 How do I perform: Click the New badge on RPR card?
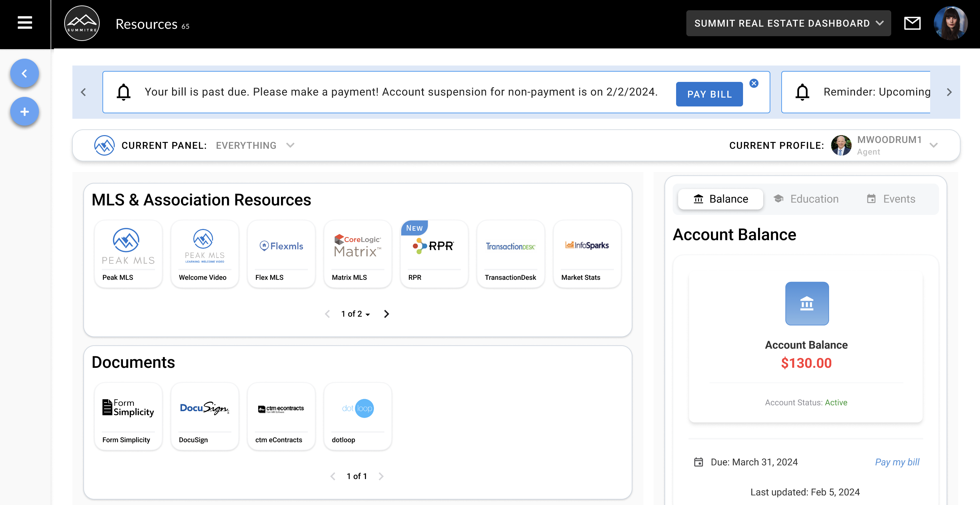tap(414, 228)
